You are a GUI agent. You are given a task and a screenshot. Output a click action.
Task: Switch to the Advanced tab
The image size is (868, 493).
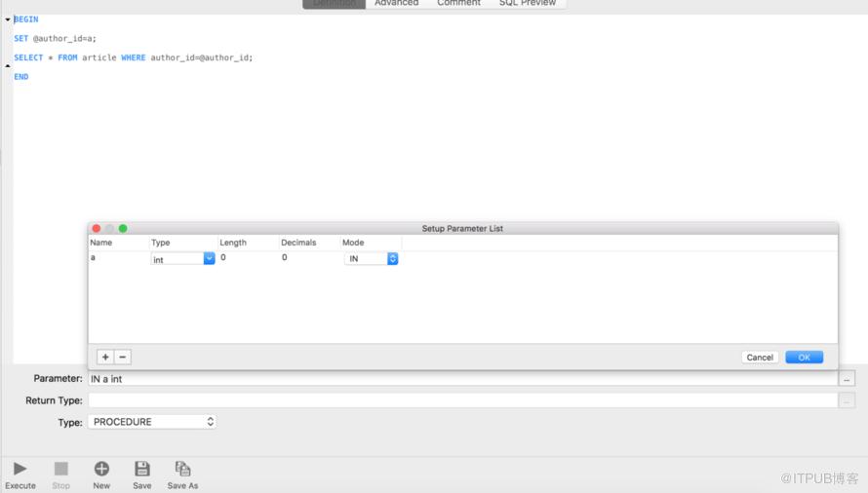pos(396,3)
